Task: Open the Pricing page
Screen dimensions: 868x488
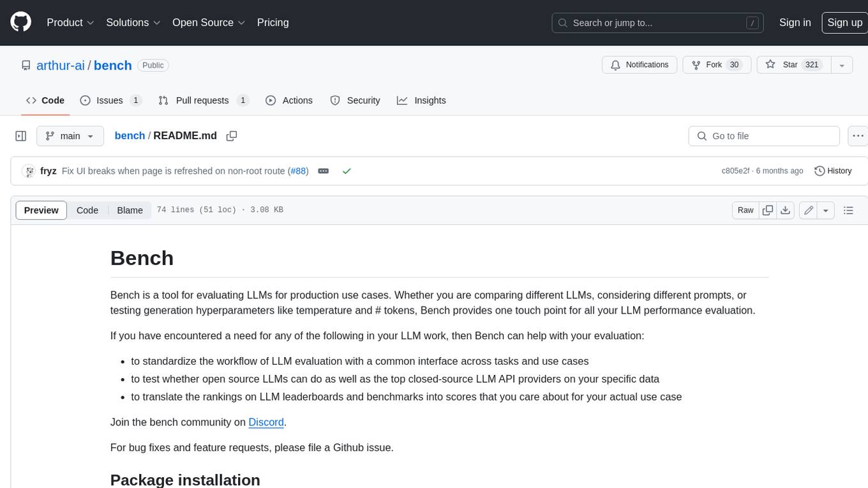Action: point(273,22)
